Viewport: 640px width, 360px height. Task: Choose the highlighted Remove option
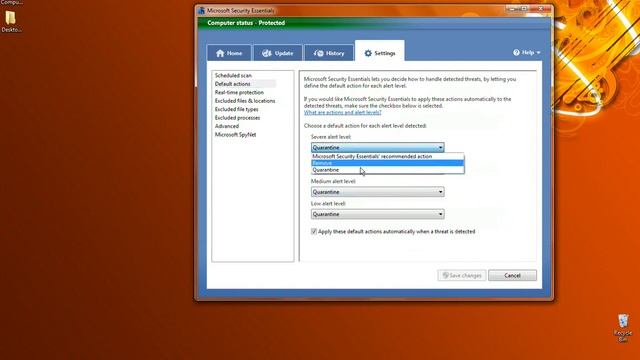tap(387, 163)
